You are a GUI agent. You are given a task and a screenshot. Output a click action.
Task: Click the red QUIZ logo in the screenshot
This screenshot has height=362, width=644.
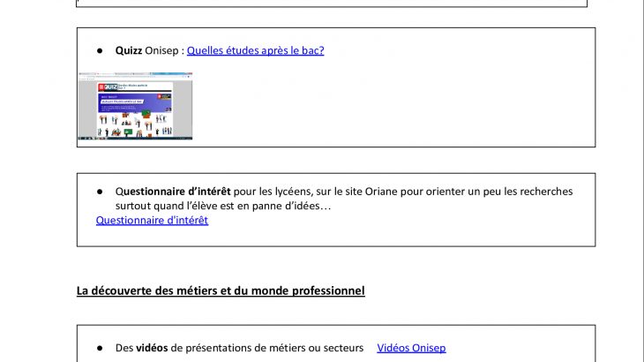click(108, 87)
